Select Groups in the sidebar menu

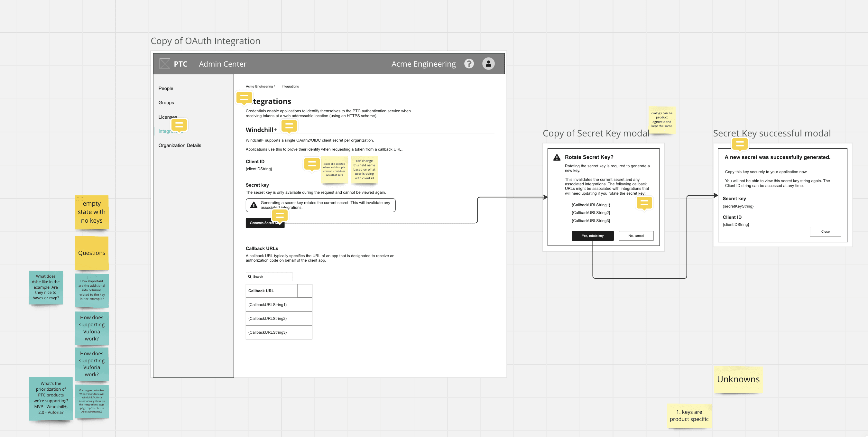(x=166, y=103)
